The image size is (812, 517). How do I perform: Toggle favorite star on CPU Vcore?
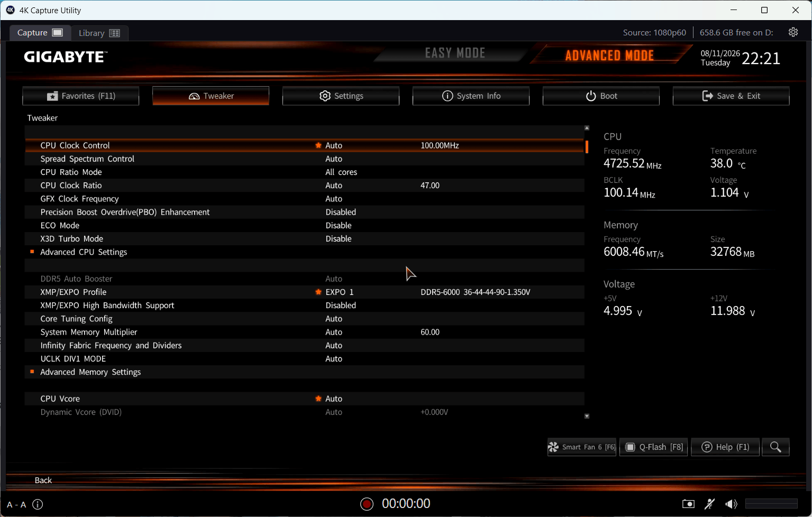click(318, 399)
